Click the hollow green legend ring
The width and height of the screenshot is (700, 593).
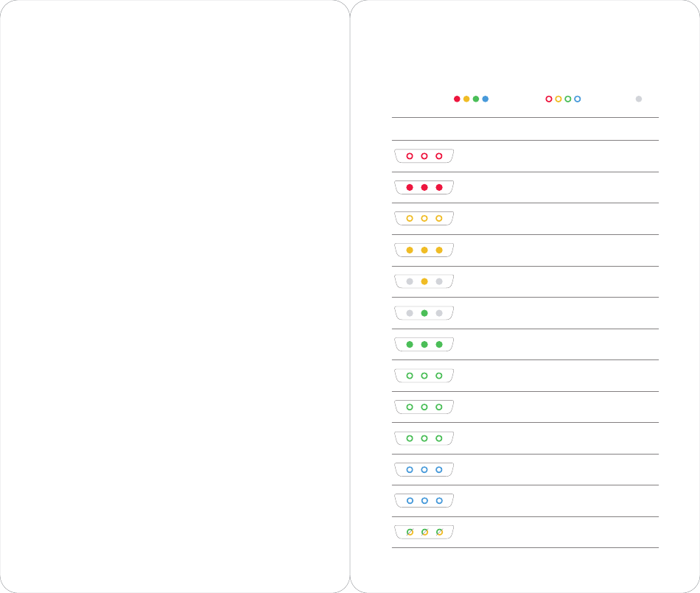pyautogui.click(x=568, y=99)
